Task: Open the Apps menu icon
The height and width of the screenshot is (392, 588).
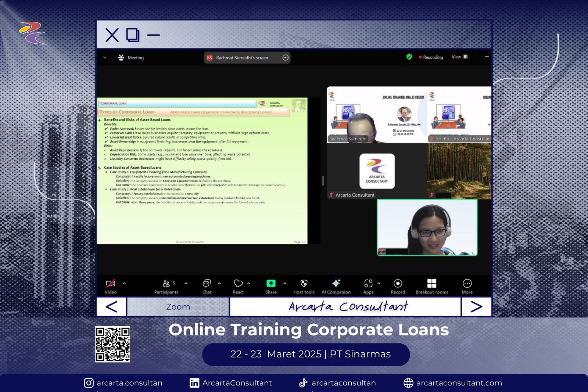Action: 368,284
